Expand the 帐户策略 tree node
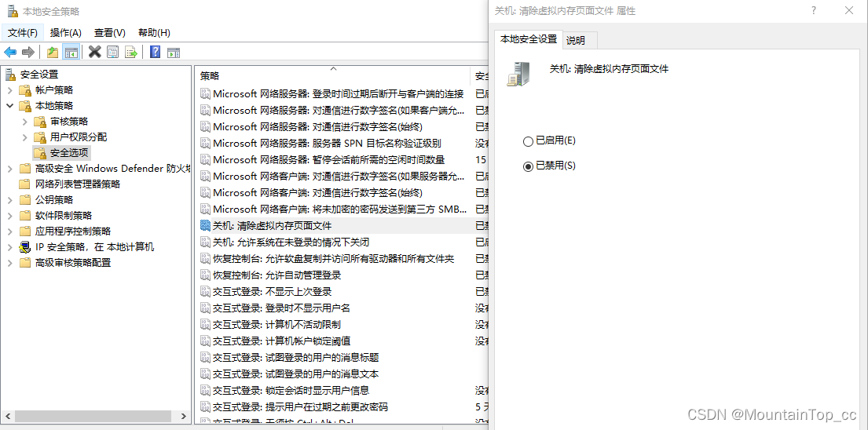 (10, 90)
